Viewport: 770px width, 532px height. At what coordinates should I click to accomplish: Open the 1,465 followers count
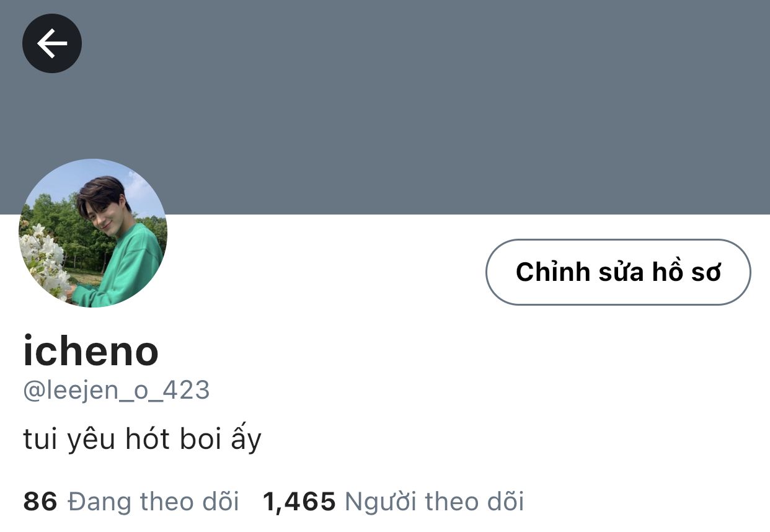coord(299,501)
